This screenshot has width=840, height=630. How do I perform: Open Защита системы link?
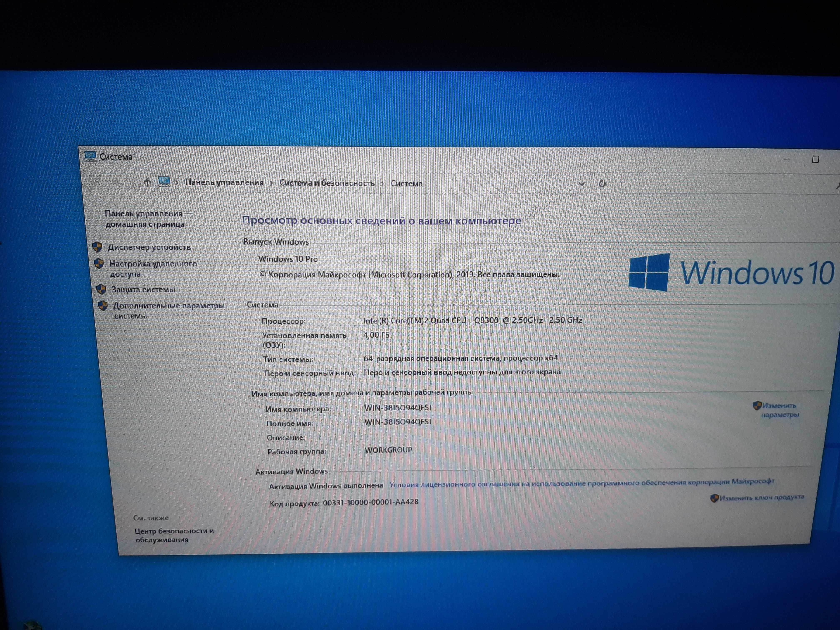click(143, 290)
